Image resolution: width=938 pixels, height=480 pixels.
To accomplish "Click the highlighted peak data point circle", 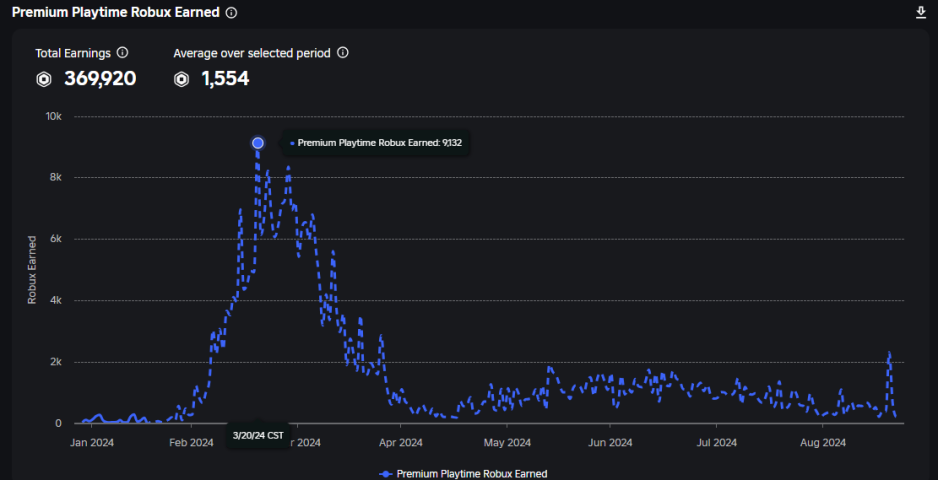I will click(258, 143).
